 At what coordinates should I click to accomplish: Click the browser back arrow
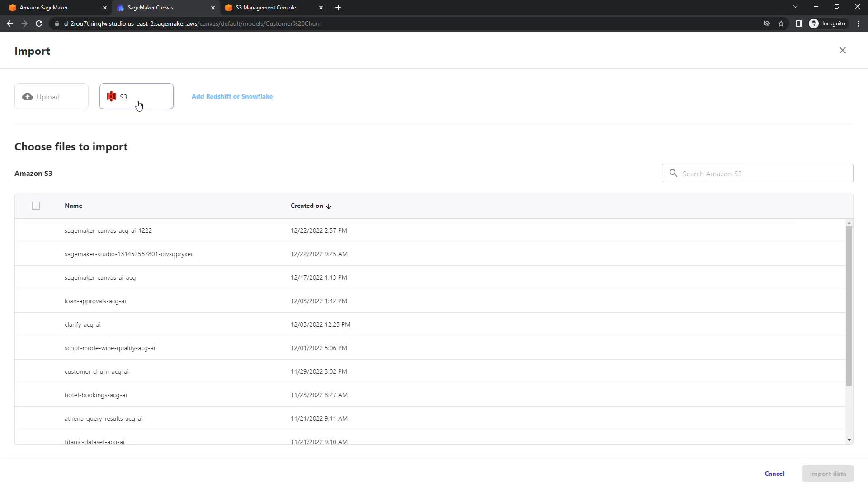[x=10, y=23]
